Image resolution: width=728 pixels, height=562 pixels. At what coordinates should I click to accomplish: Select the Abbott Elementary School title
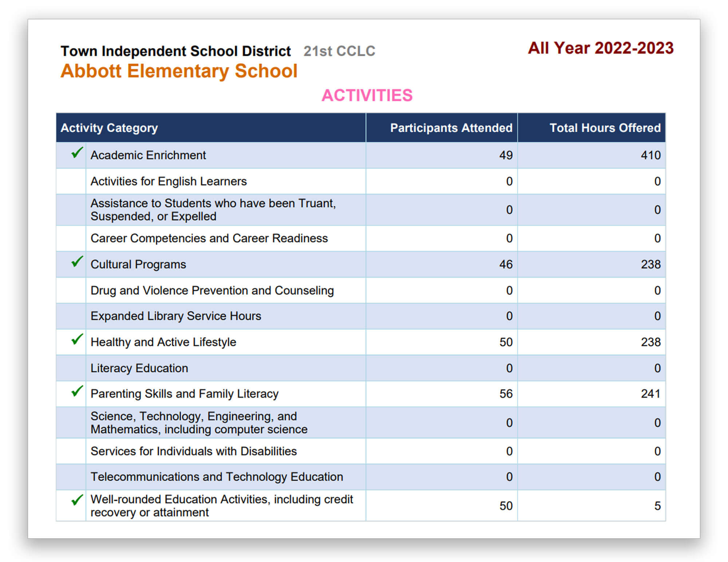pos(179,71)
